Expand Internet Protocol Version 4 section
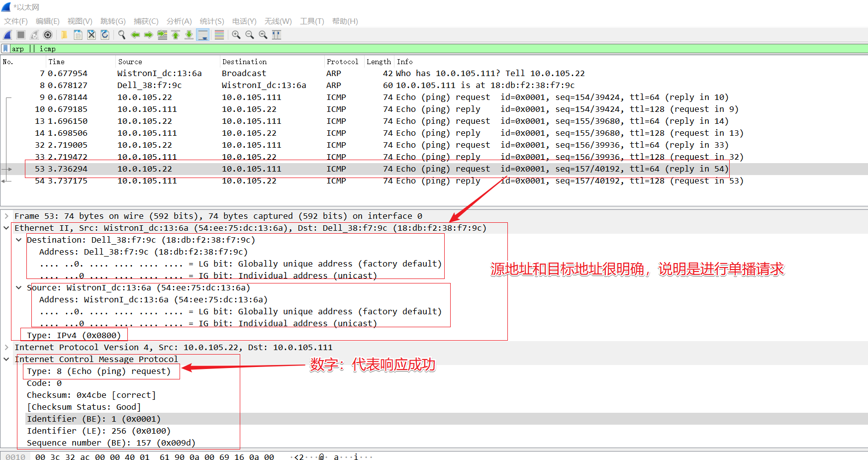868x460 pixels. [6, 347]
